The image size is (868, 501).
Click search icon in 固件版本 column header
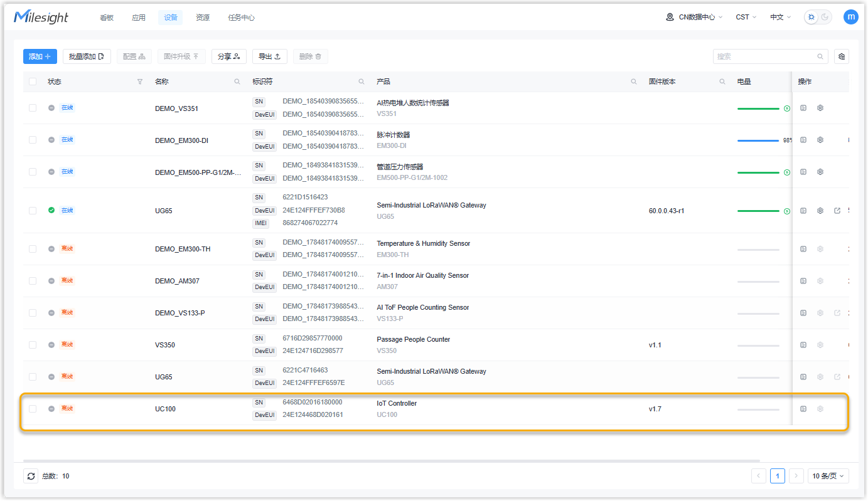point(722,82)
